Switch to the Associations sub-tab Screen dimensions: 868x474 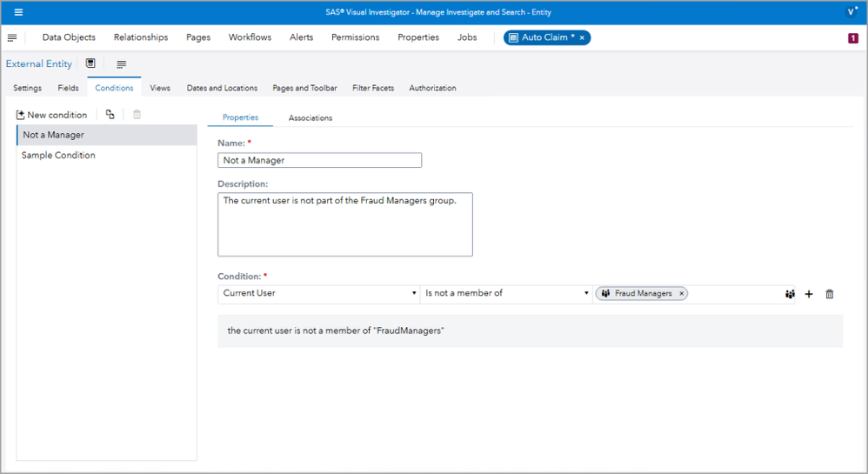pyautogui.click(x=310, y=118)
